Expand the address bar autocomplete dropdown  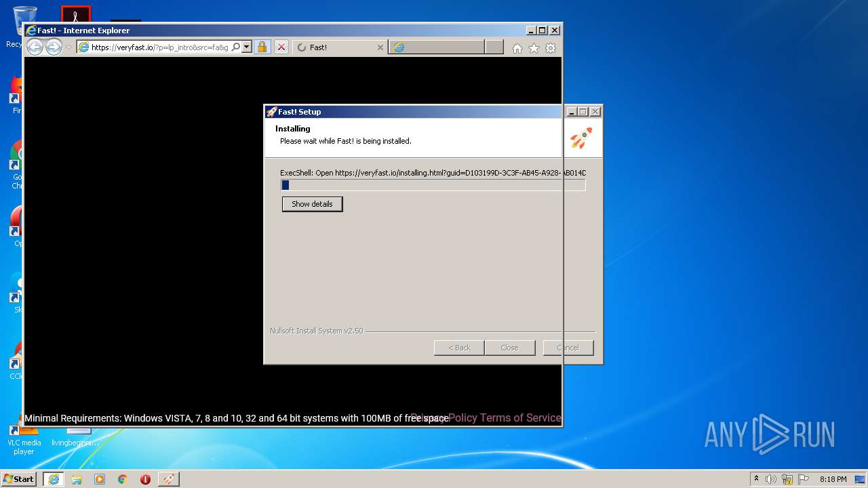click(x=247, y=47)
